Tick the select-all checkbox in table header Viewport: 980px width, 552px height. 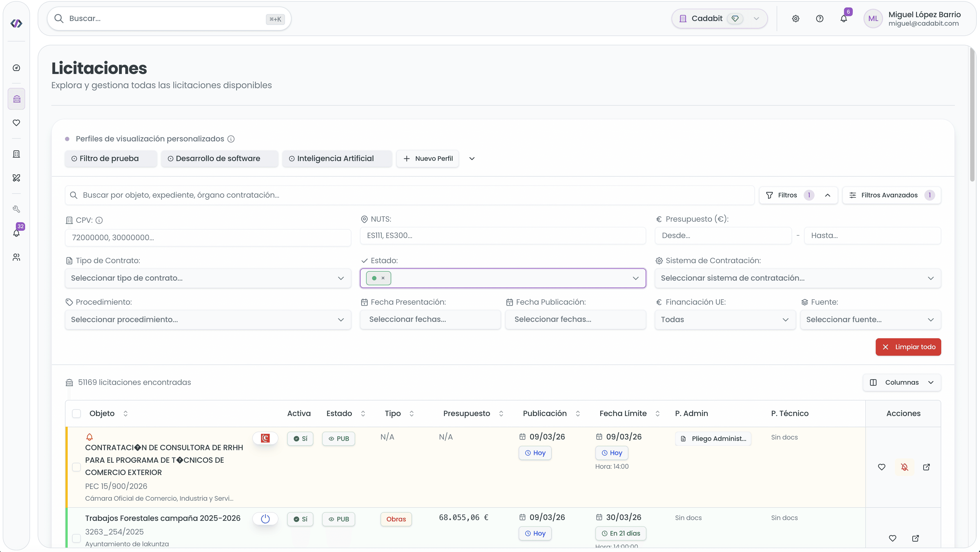[x=76, y=414]
